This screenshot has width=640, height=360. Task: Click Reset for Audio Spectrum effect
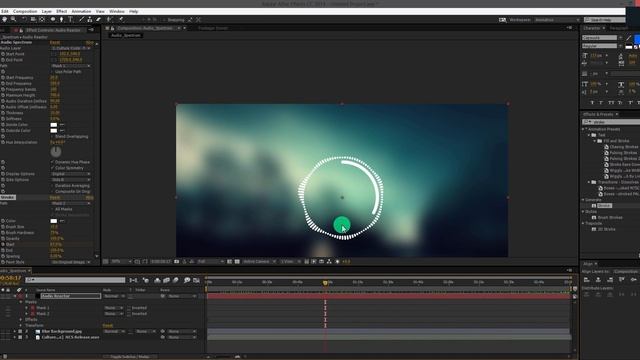click(55, 42)
